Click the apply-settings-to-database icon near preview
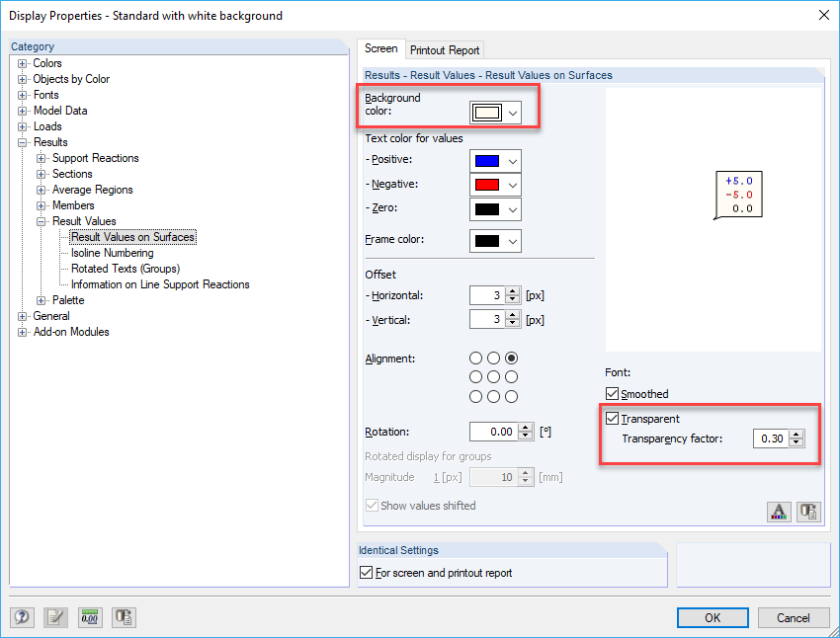Screen dimensions: 840x638 [808, 511]
